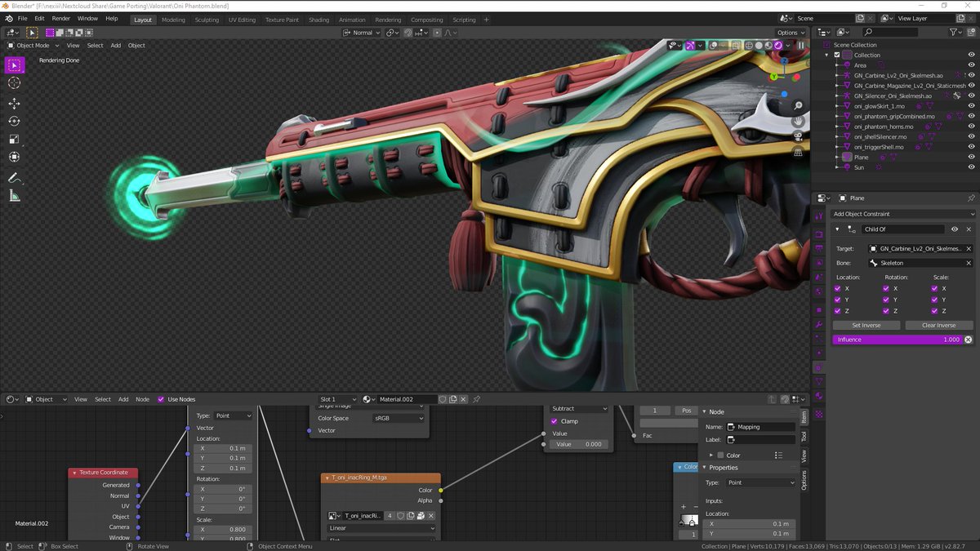
Task: Activate the Scale tool
Action: [14, 139]
